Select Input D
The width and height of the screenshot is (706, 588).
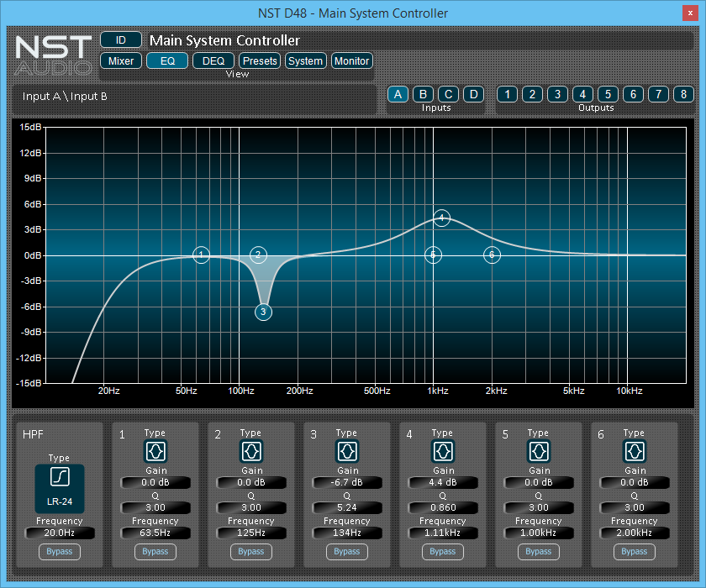click(x=474, y=94)
